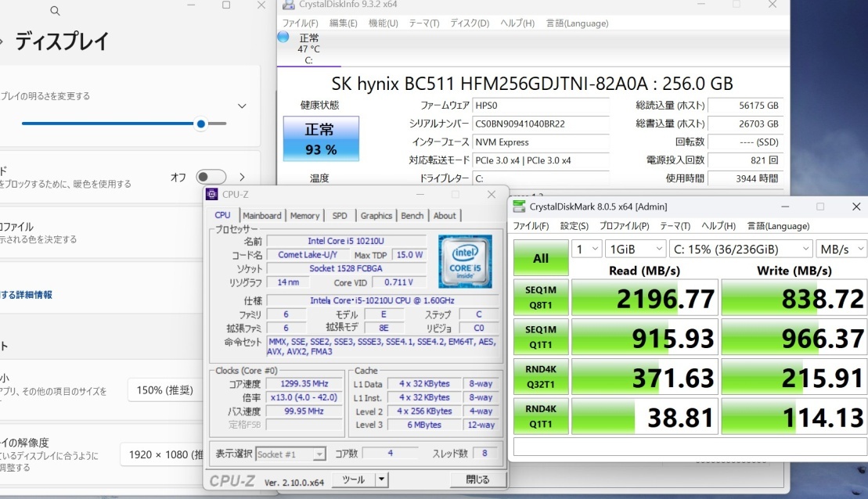Image resolution: width=868 pixels, height=499 pixels.
Task: Open the ディスク(D) menu in CrystalDiskInfo
Action: tap(468, 23)
